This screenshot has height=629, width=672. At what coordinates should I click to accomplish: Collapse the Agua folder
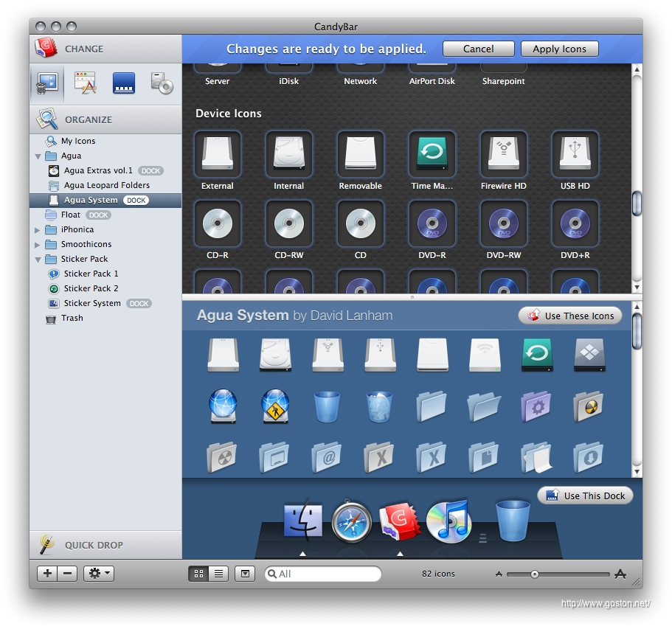(38, 156)
